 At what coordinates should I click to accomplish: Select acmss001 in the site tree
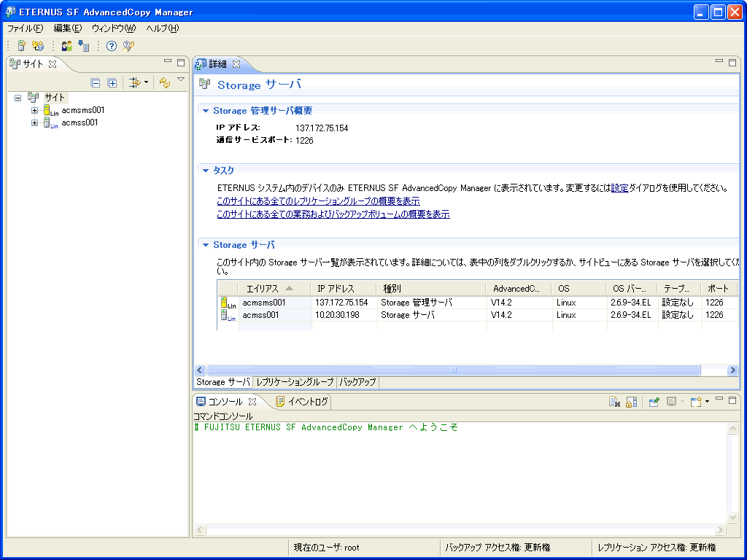[80, 122]
